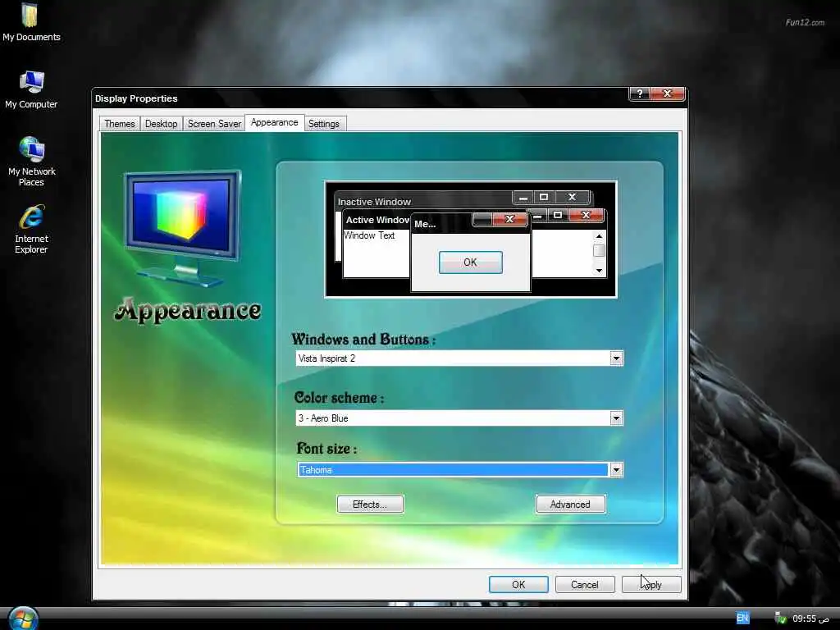Open the Effects dialog
This screenshot has height=630, width=840.
pos(370,504)
